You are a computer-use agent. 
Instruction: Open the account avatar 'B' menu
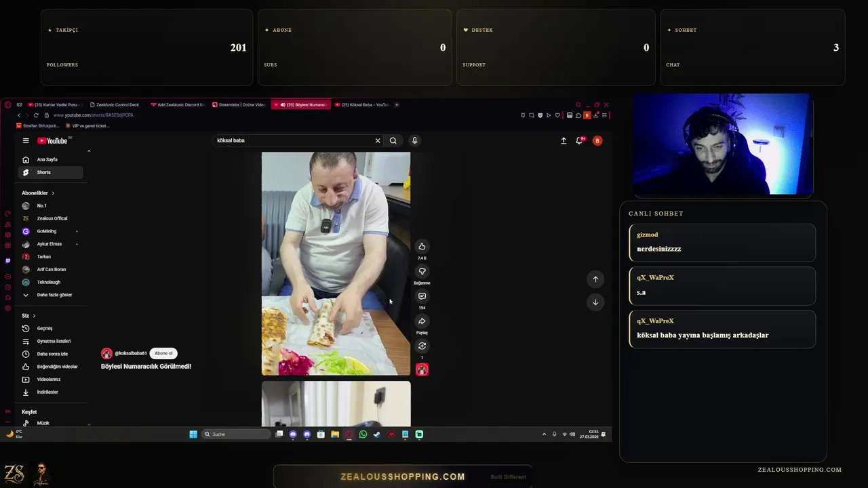pyautogui.click(x=597, y=141)
